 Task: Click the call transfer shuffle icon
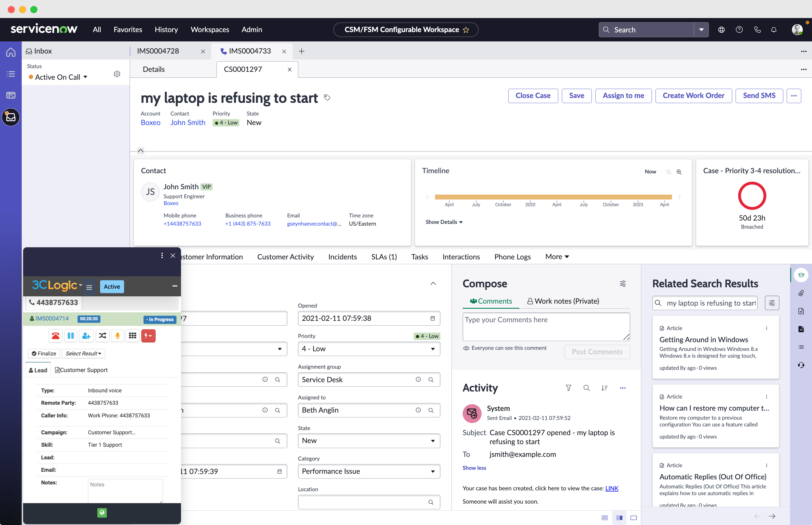(x=102, y=336)
